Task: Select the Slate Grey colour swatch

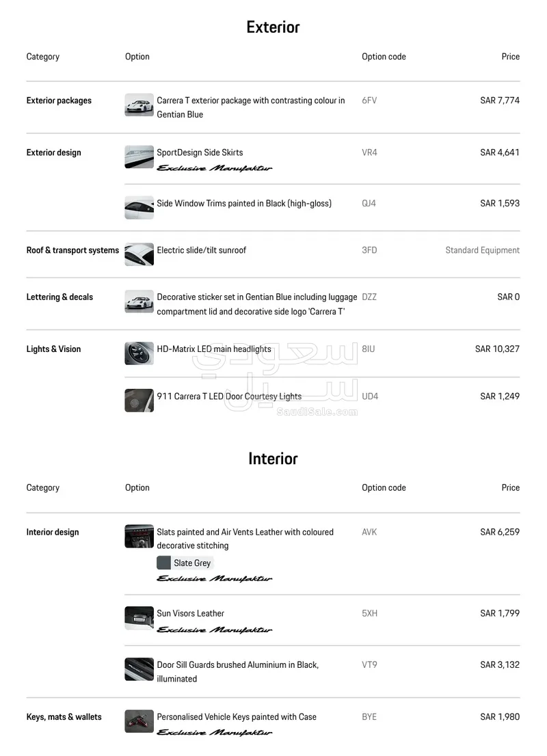Action: click(164, 563)
